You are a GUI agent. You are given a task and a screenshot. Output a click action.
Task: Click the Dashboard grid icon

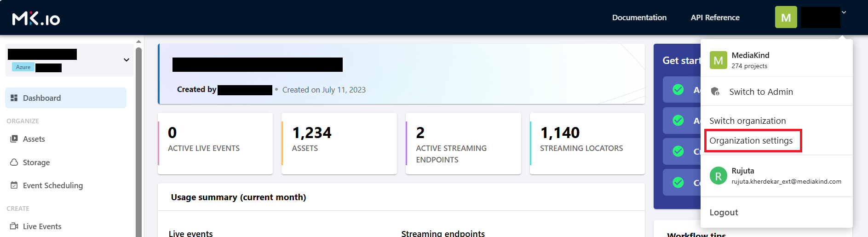coord(14,98)
